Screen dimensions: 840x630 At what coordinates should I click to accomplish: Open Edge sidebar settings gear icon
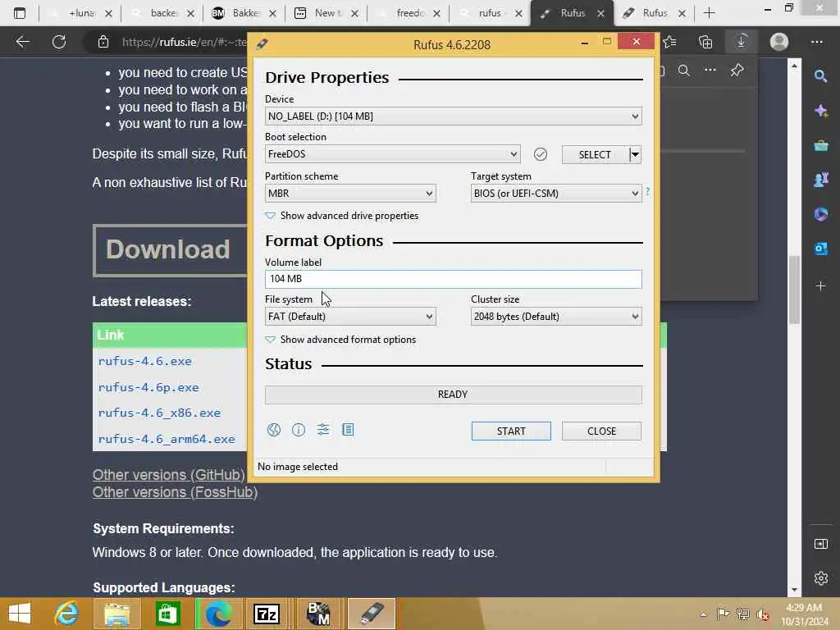pos(820,578)
